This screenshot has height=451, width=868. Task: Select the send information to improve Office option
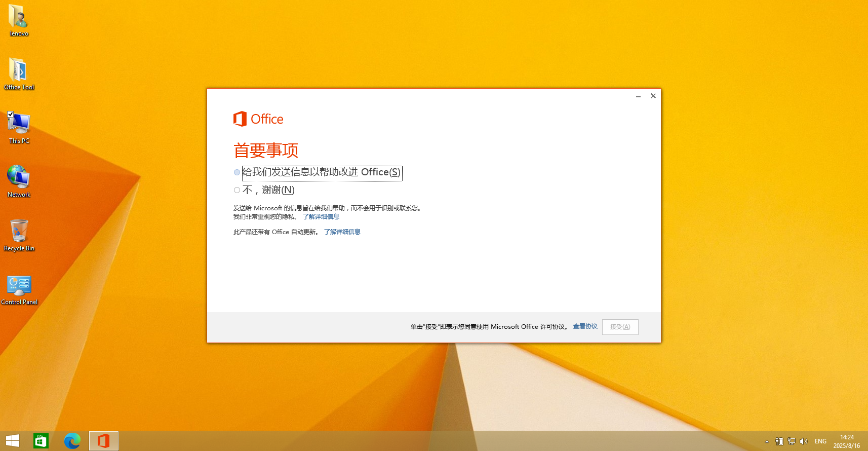[x=237, y=172]
